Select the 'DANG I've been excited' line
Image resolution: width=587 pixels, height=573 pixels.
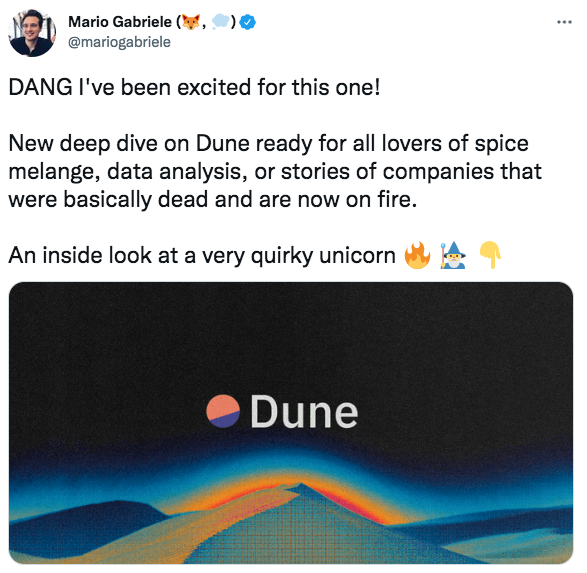(x=194, y=87)
